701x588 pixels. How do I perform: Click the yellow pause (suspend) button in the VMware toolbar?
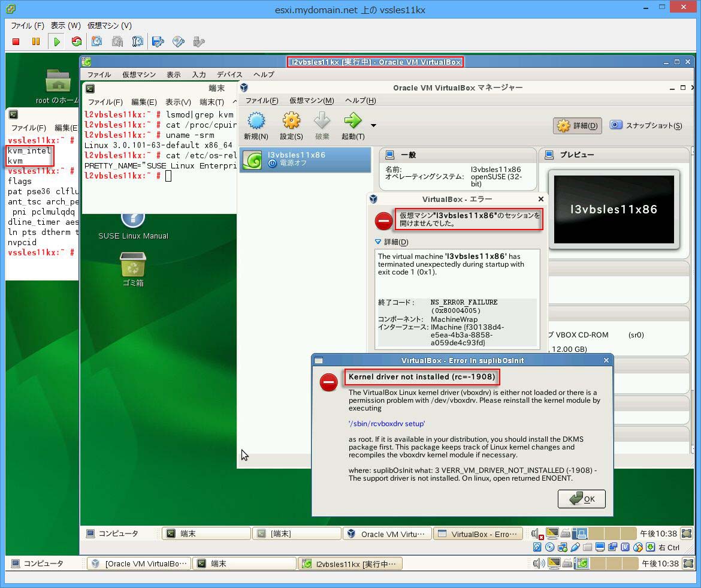pyautogui.click(x=36, y=41)
